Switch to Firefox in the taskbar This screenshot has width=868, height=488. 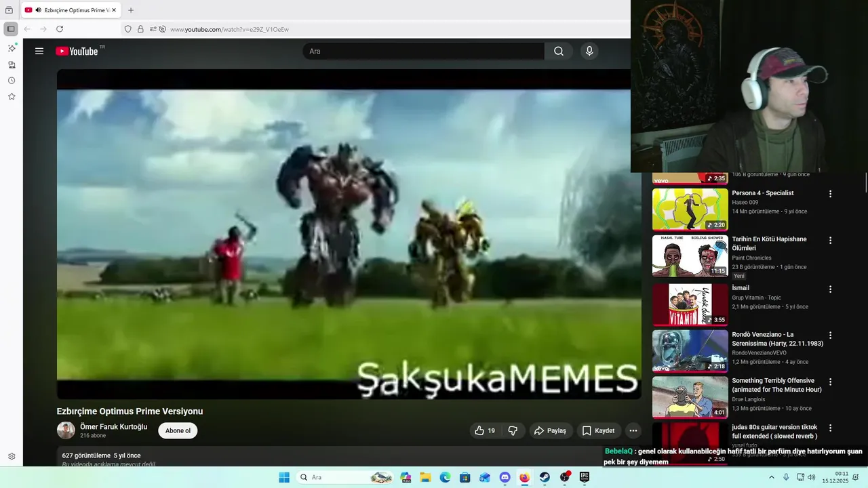[x=524, y=477]
